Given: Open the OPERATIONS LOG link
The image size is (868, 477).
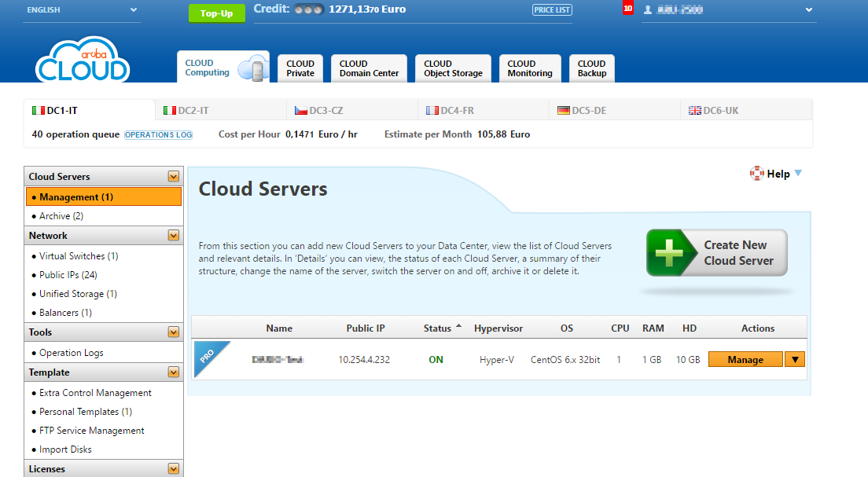Looking at the screenshot, I should coord(158,134).
